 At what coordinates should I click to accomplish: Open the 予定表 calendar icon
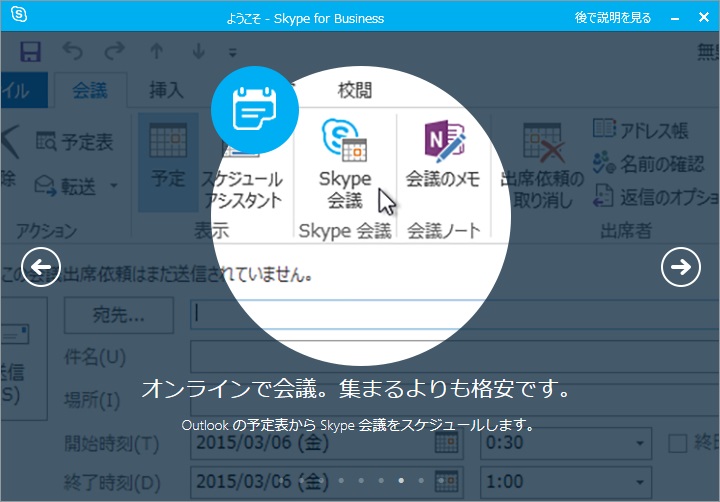(x=46, y=141)
